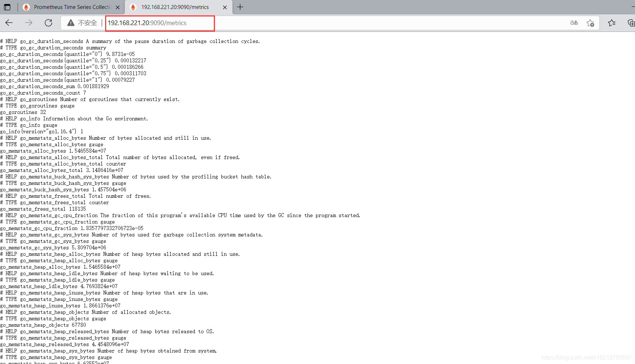This screenshot has height=364, width=635.
Task: Click 'go_memstats_gc_cpu_fraction 1.8357797332706723e-05' line
Action: point(72,228)
